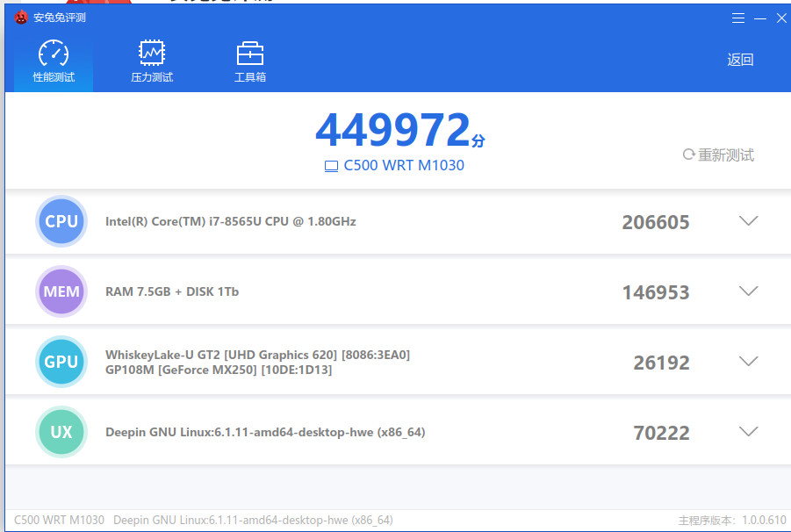Click the GPU circle icon
The height and width of the screenshot is (532, 791).
(x=61, y=362)
